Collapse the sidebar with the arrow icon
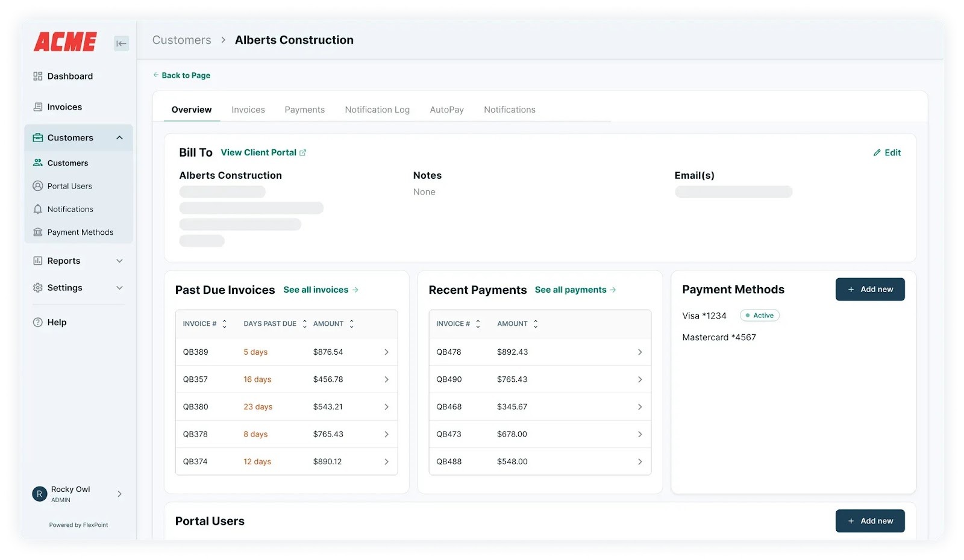The height and width of the screenshot is (560, 964). pos(120,43)
